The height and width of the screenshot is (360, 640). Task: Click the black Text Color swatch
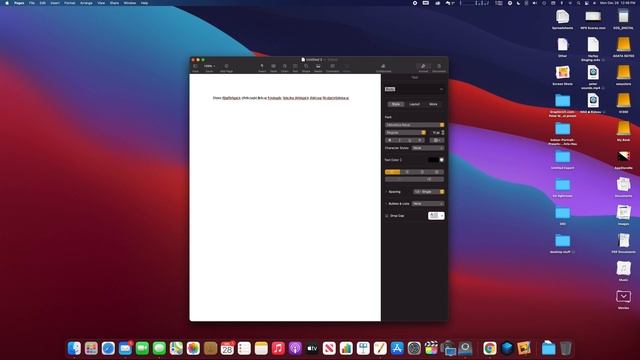[433, 160]
